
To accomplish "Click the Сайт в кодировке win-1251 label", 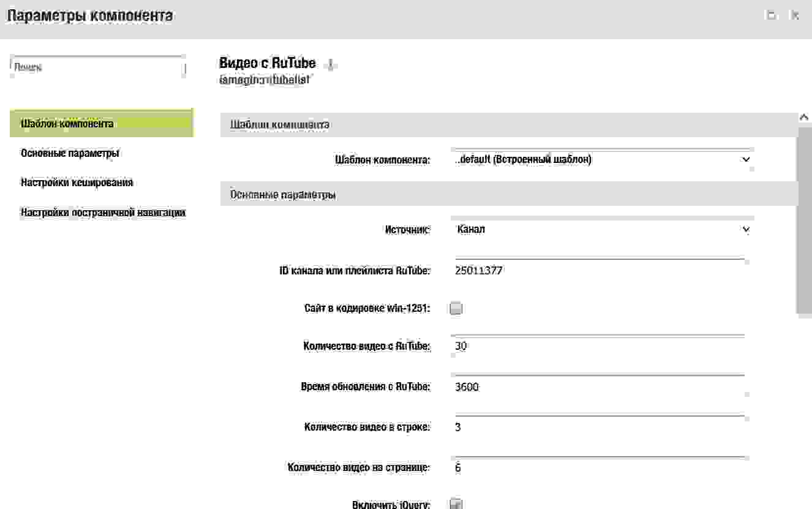I will [367, 308].
